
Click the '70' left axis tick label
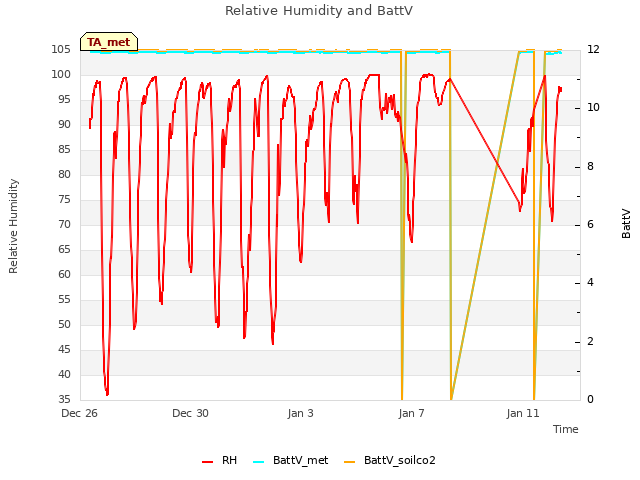click(x=64, y=224)
